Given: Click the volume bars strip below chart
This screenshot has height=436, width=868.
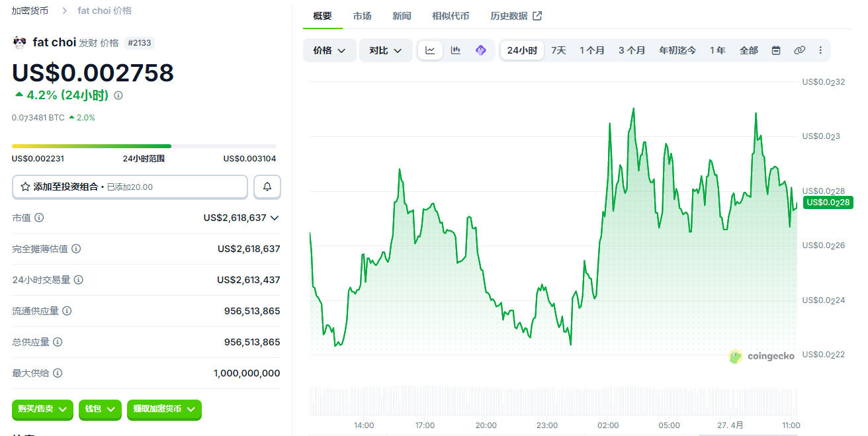Looking at the screenshot, I should coord(553,401).
